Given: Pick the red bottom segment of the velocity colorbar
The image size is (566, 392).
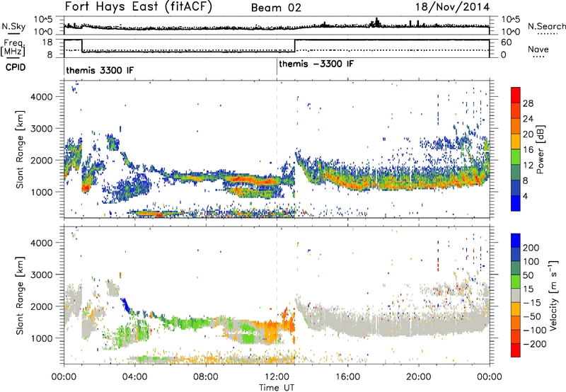Looking at the screenshot, I should pyautogui.click(x=516, y=350).
